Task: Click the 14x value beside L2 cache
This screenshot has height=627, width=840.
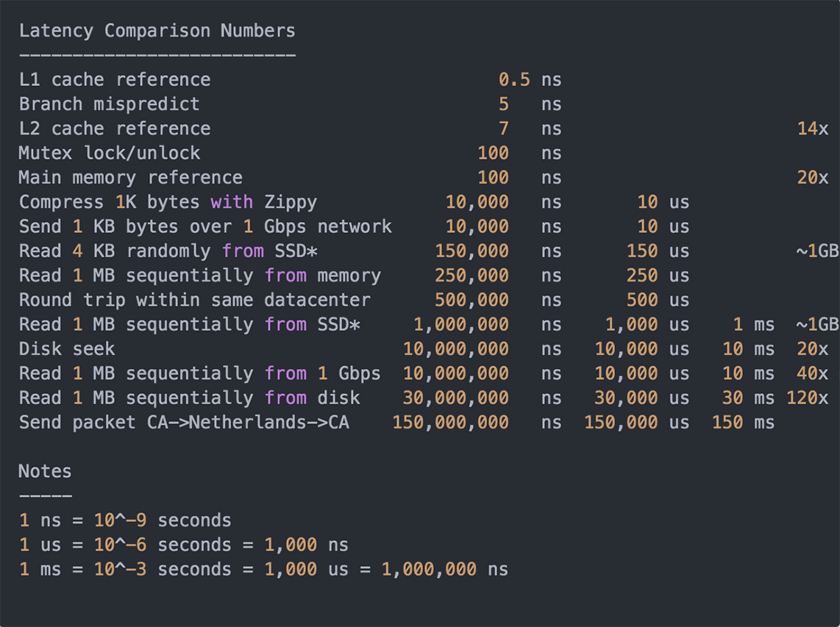Action: click(x=813, y=129)
